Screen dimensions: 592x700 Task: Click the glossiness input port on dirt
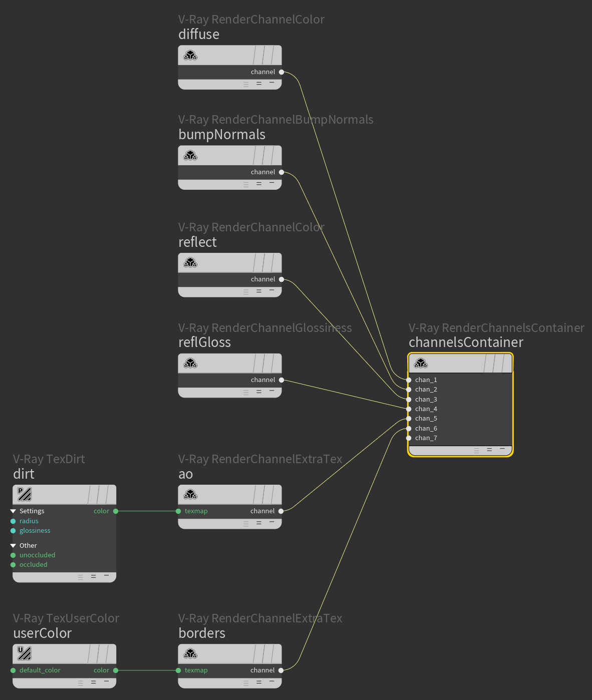coord(13,531)
